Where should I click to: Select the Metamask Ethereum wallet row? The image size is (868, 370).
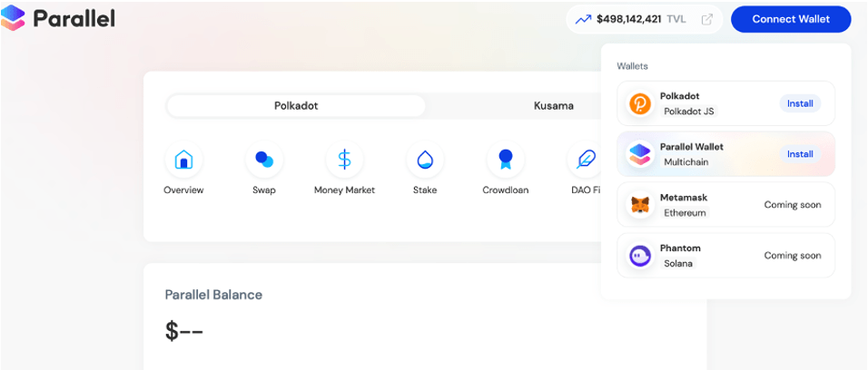(725, 205)
